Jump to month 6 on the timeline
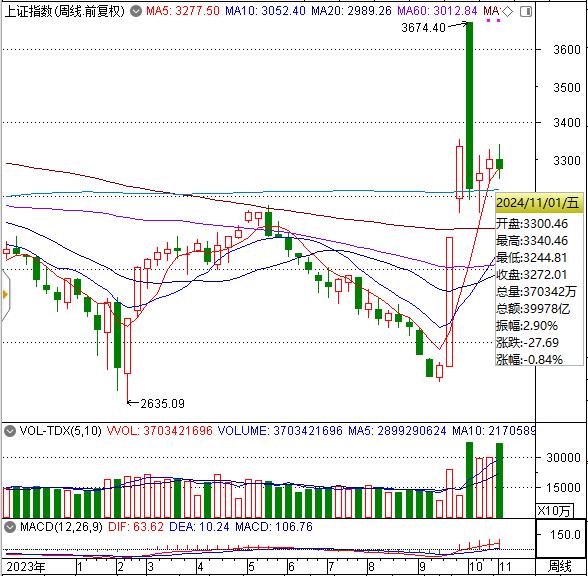 pos(291,566)
